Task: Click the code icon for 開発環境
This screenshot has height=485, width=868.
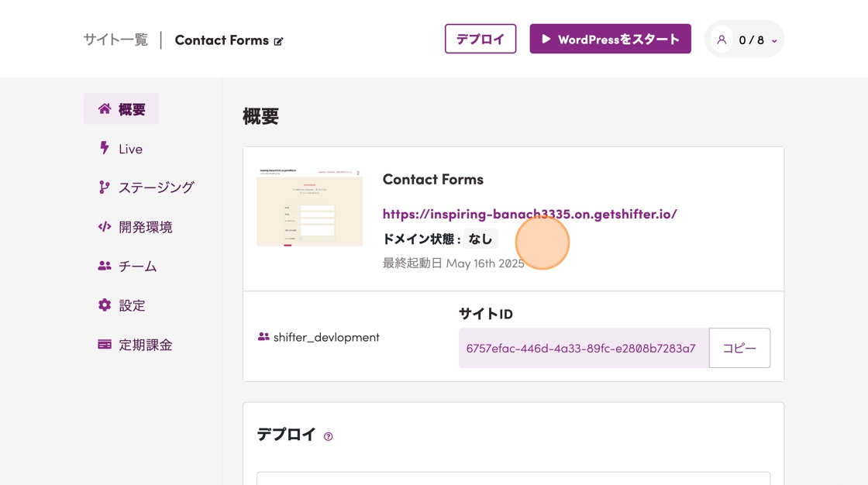Action: pos(105,227)
